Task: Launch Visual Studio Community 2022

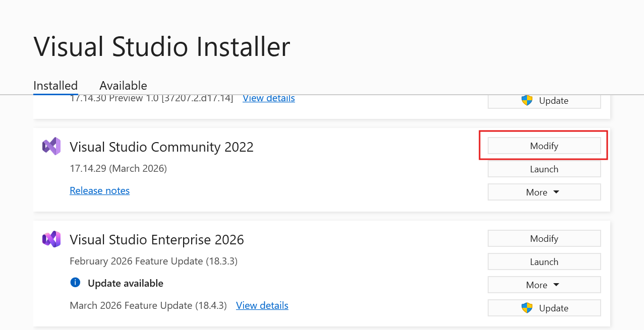Action: [x=544, y=169]
